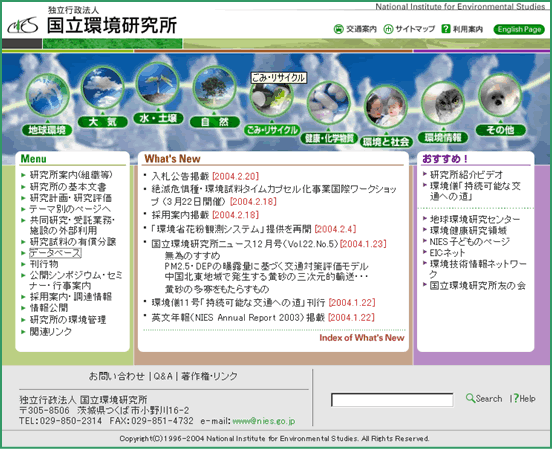Select the globe 地球環境 circle image
Screen dimensions: 553x450
point(48,95)
